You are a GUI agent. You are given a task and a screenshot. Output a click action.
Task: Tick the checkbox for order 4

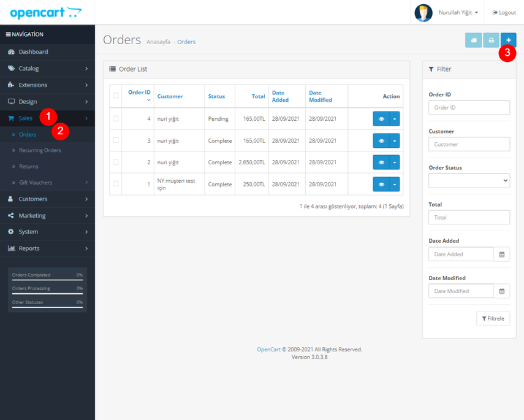pyautogui.click(x=116, y=119)
